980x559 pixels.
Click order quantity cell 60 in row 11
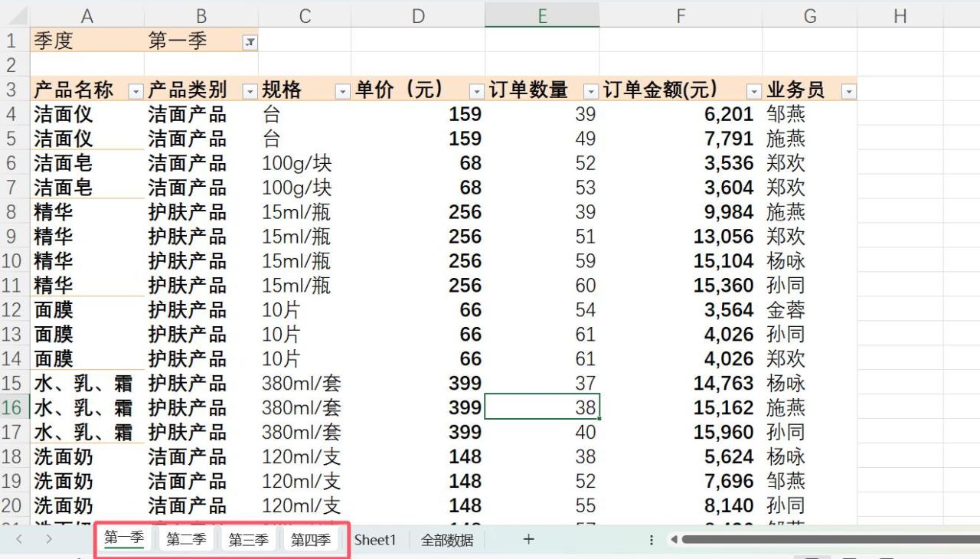542,286
